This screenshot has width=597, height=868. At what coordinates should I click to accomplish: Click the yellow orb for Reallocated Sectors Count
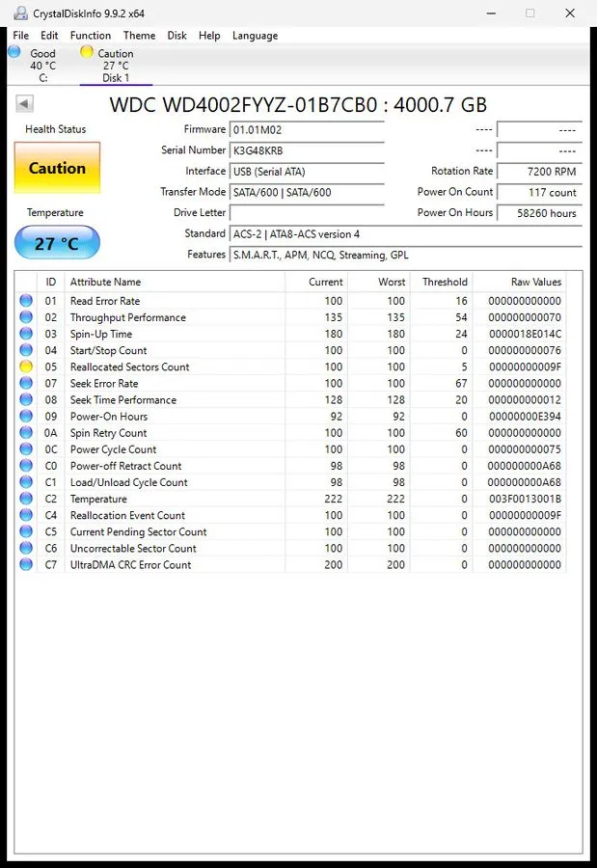[26, 366]
